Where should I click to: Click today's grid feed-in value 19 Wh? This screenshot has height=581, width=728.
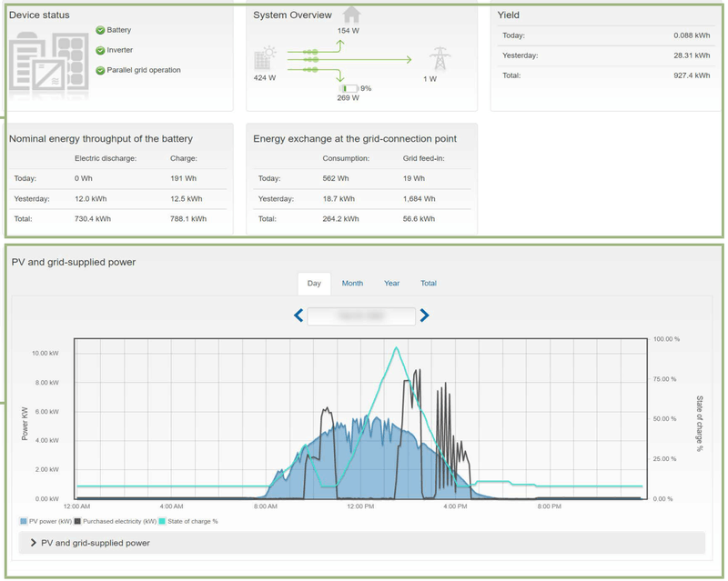point(414,178)
